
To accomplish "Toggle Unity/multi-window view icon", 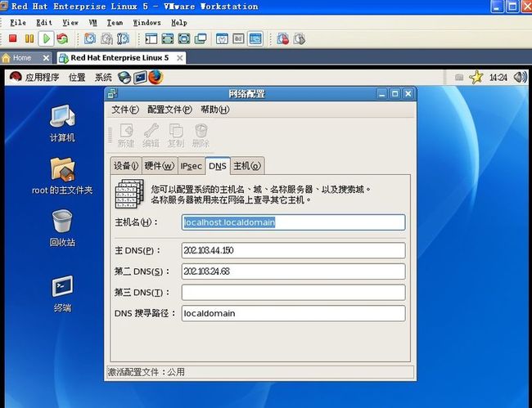I will 201,38.
